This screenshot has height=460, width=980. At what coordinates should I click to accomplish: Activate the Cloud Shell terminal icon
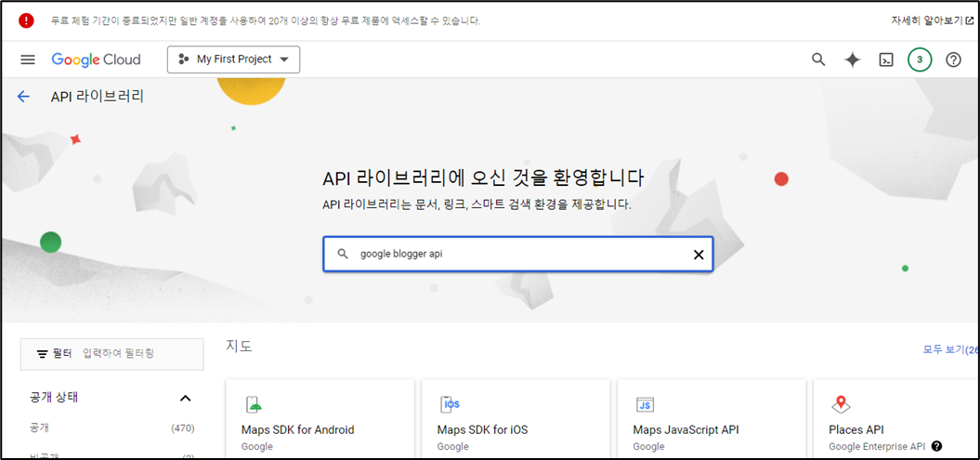point(886,60)
